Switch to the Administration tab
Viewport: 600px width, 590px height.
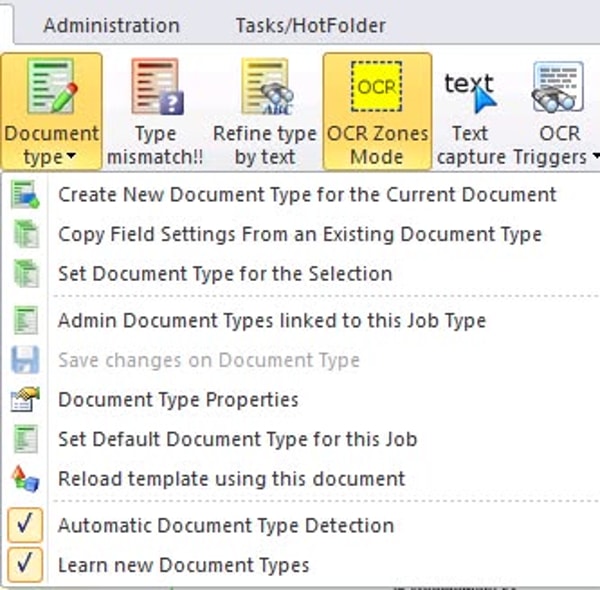(111, 26)
